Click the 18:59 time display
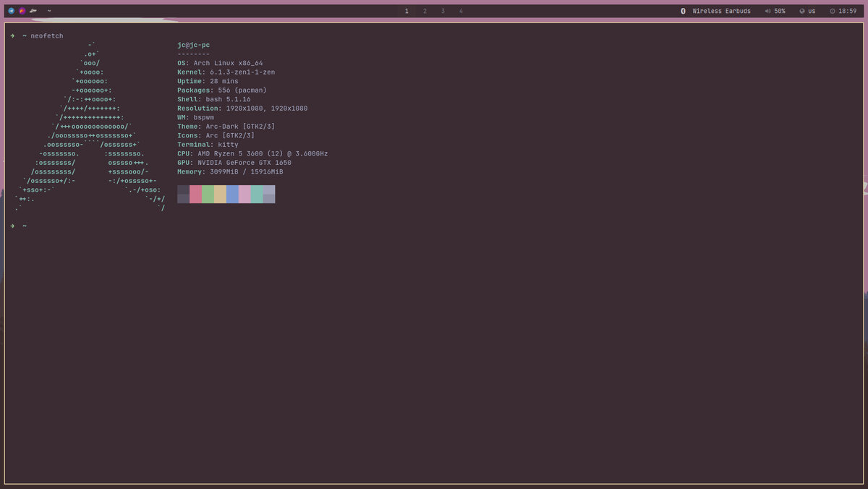 [848, 11]
